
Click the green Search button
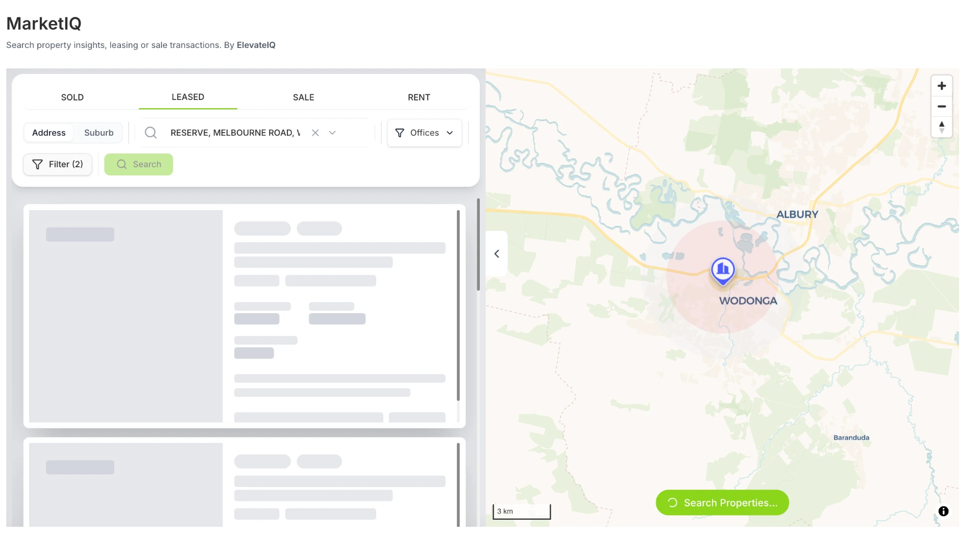coord(139,164)
